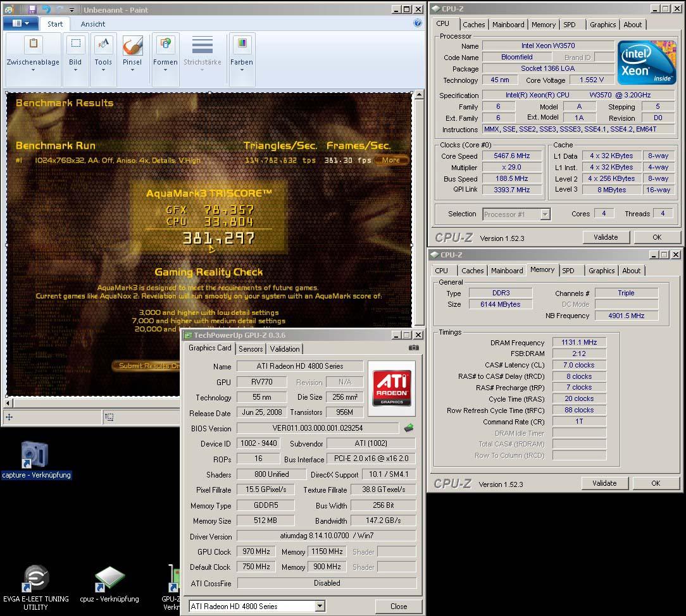Click the ATI Radeon Graphics logo
The height and width of the screenshot is (616, 686).
(x=392, y=388)
